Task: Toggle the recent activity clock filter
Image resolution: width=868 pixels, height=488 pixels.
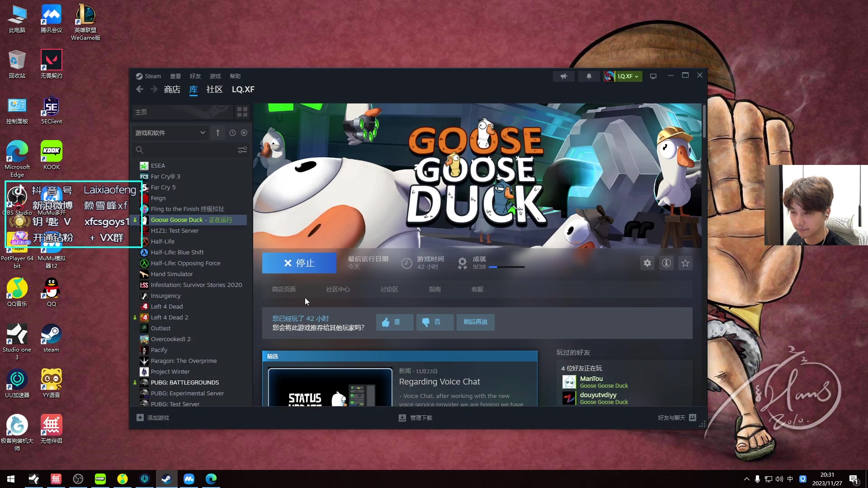Action: point(232,133)
